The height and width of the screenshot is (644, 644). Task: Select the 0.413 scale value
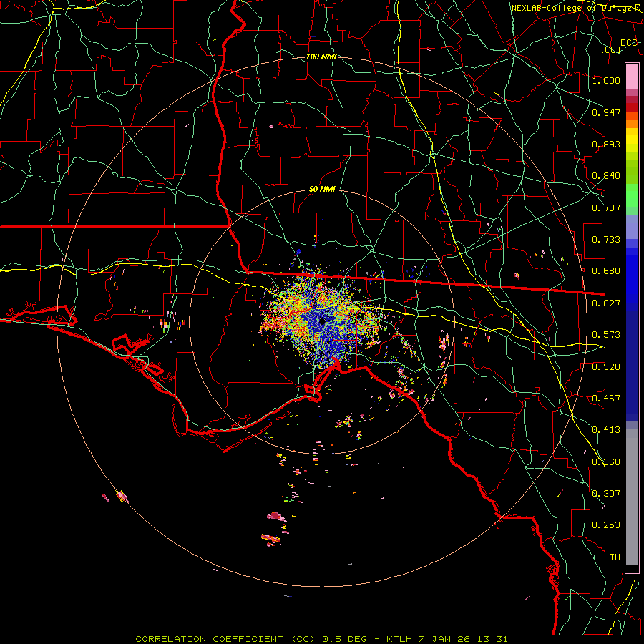click(606, 430)
